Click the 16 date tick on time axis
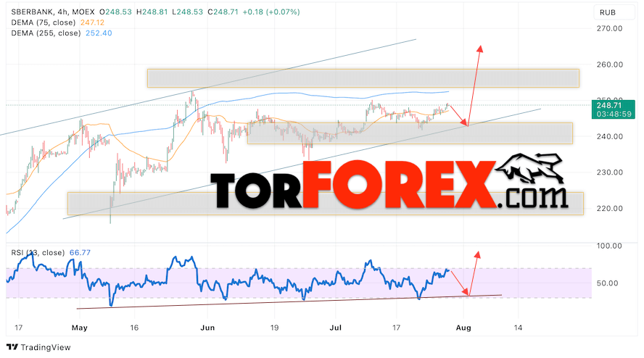This screenshot has width=644, height=358. [x=134, y=328]
